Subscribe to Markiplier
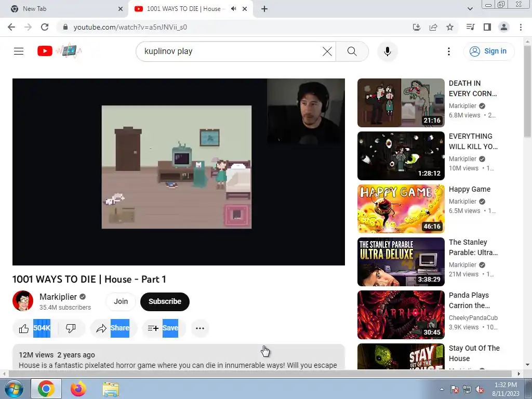 [165, 302]
